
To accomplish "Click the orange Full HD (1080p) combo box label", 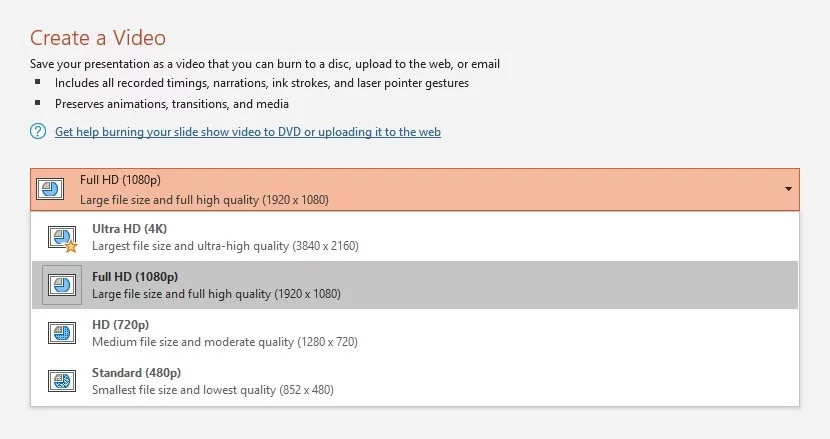I will point(120,181).
